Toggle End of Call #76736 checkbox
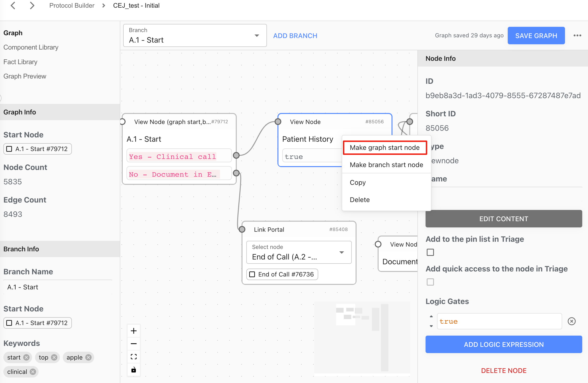The image size is (588, 383). tap(252, 274)
